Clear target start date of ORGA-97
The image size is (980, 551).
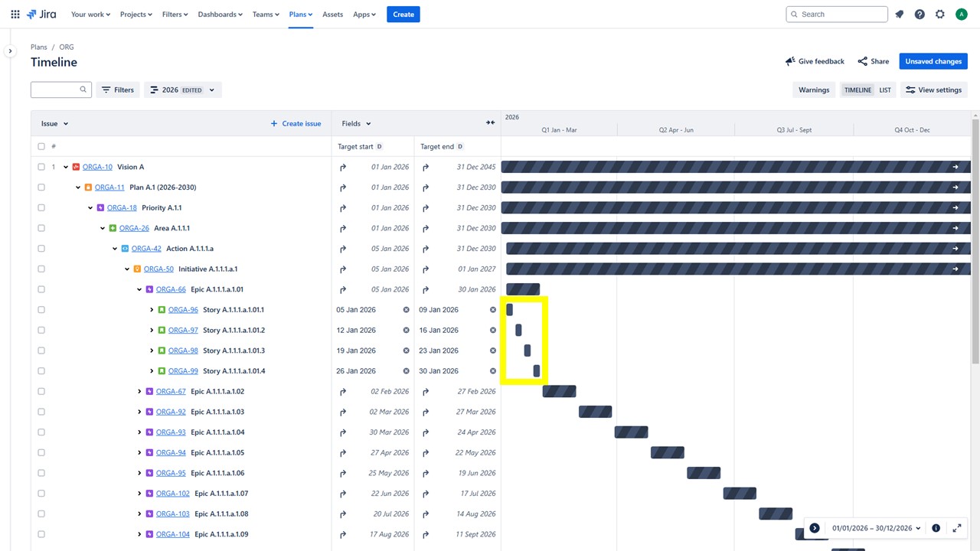407,331
